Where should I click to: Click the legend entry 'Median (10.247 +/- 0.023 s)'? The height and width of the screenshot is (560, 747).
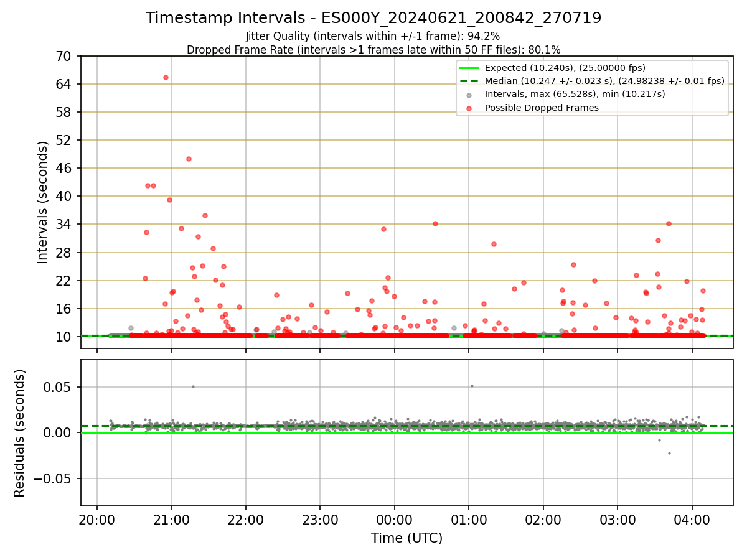click(604, 81)
